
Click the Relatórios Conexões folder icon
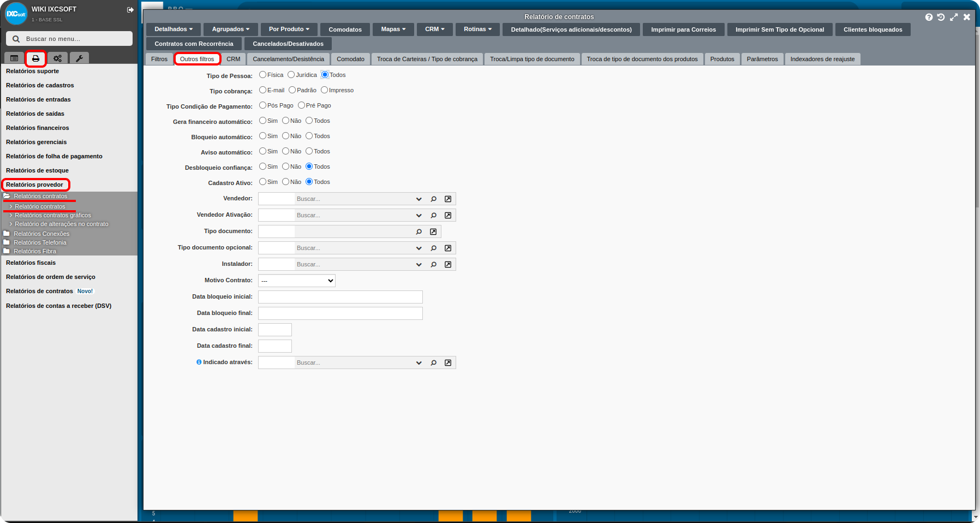[x=7, y=234]
